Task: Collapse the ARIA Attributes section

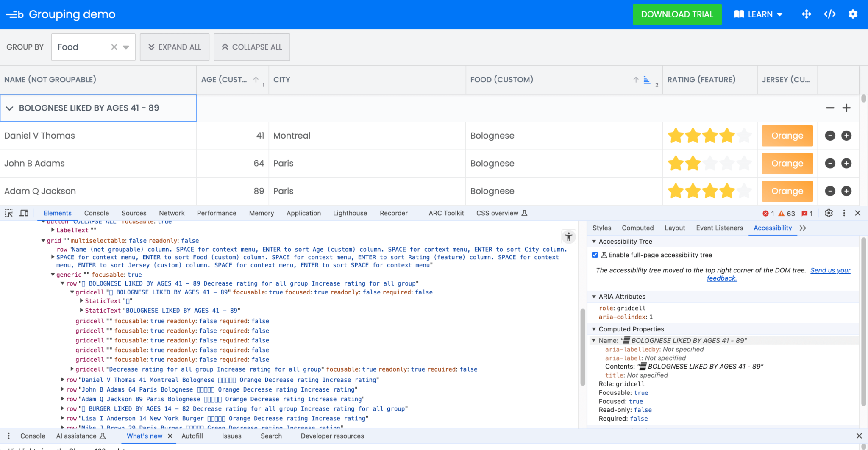Action: pyautogui.click(x=594, y=297)
